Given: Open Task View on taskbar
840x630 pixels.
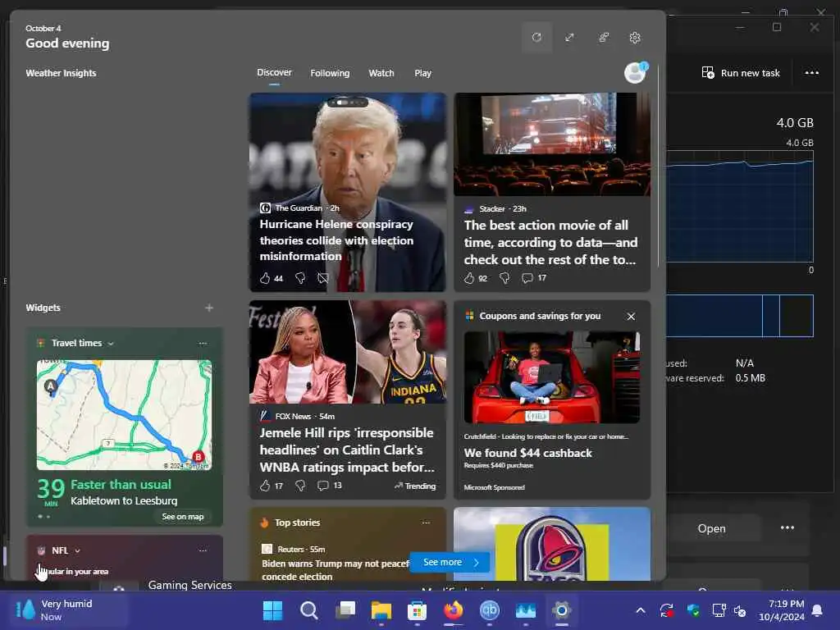Looking at the screenshot, I should pos(345,610).
